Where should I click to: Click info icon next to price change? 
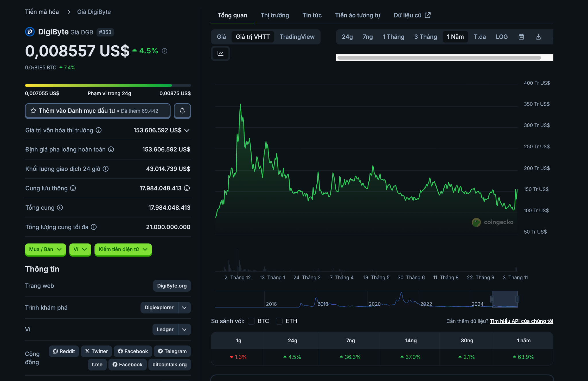(x=165, y=51)
